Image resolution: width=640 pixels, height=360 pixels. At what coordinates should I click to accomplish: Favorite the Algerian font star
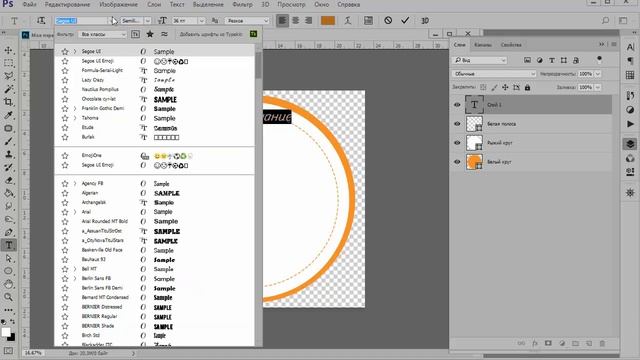click(x=65, y=193)
